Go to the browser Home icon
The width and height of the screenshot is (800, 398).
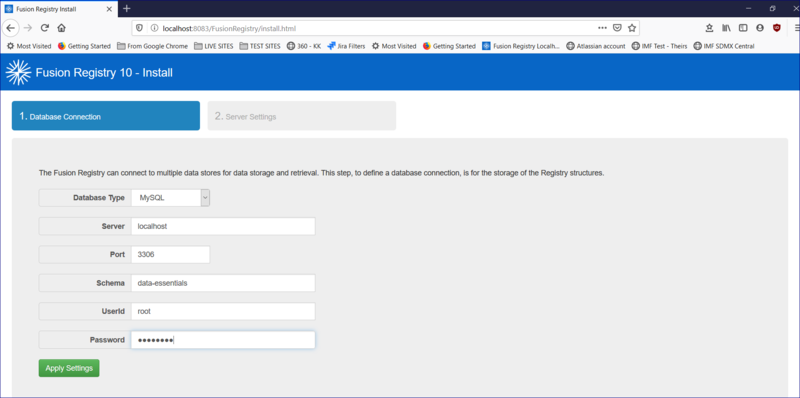61,28
